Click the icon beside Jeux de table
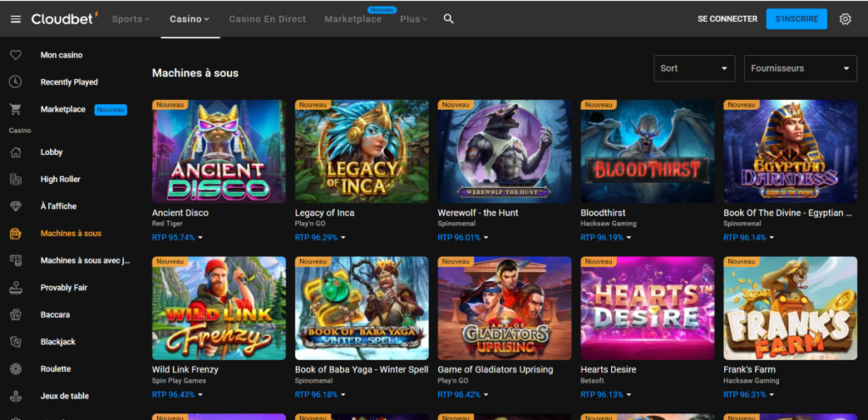Screen dimensions: 868x420 point(15,395)
